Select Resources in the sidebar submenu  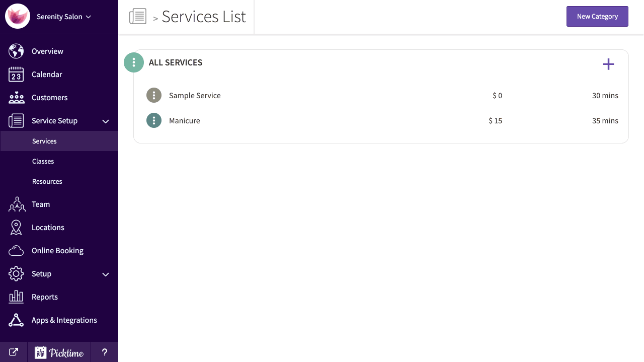tap(47, 182)
